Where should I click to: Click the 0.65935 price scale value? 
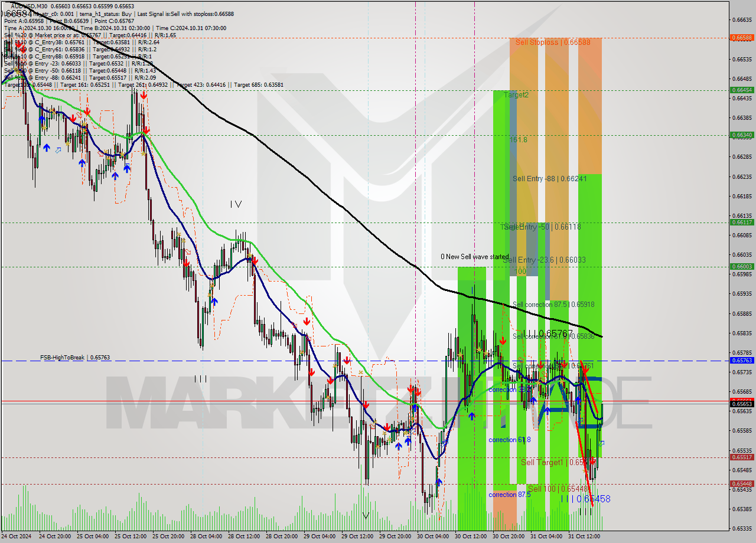pyautogui.click(x=743, y=294)
